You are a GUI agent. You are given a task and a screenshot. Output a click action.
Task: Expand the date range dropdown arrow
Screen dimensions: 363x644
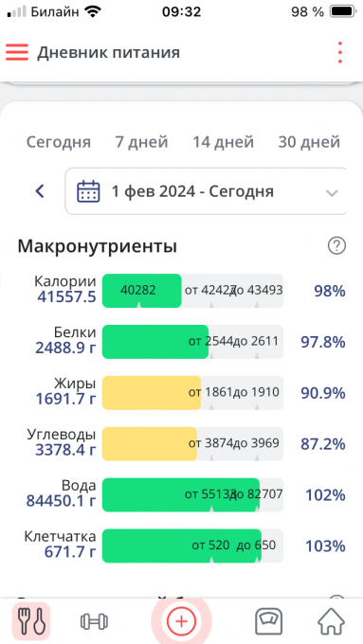(332, 192)
